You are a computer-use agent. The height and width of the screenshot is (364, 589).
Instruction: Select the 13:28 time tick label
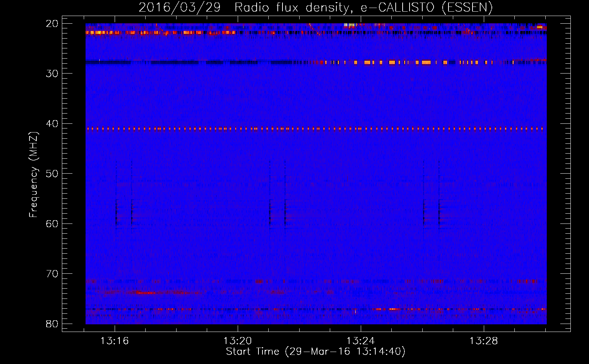[484, 341]
